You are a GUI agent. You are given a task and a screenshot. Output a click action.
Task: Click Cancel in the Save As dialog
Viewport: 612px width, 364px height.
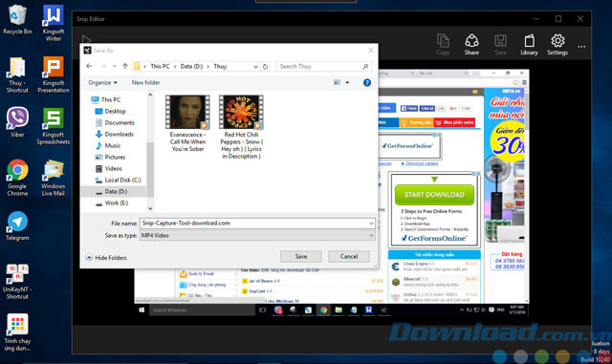click(348, 256)
